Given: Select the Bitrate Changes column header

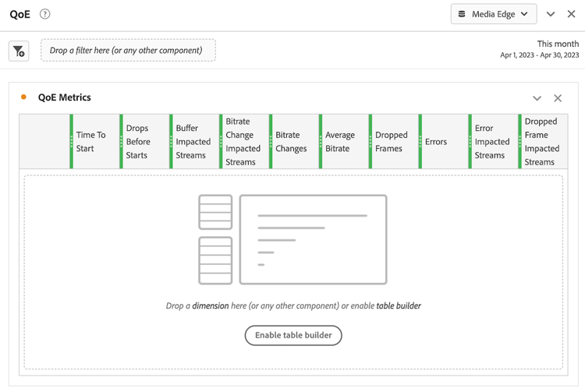Looking at the screenshot, I should pos(294,142).
